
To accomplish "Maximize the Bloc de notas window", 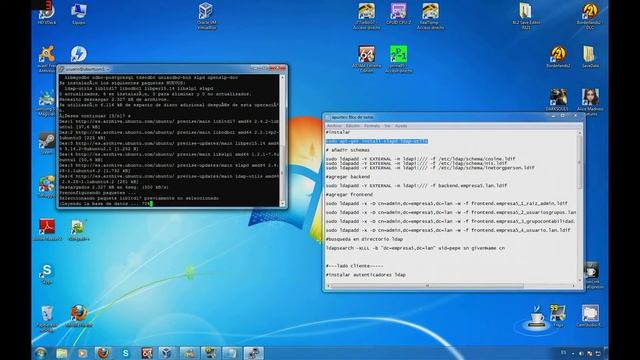I will pos(562,116).
